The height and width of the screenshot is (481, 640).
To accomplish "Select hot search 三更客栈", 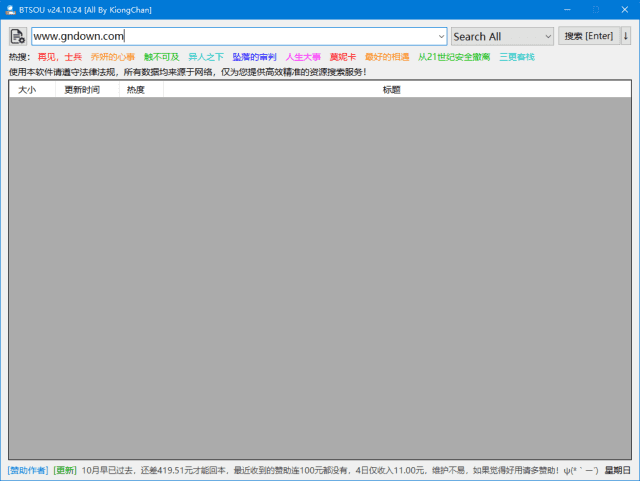I will coord(517,57).
